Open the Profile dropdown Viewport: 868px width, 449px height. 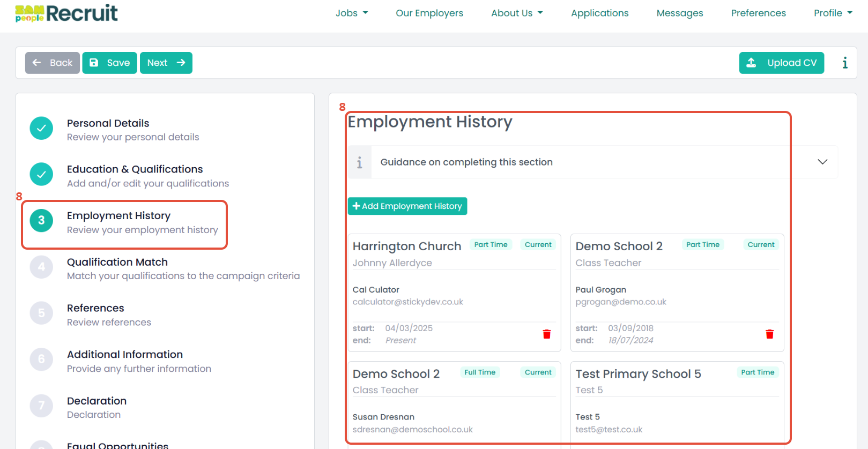pos(833,13)
